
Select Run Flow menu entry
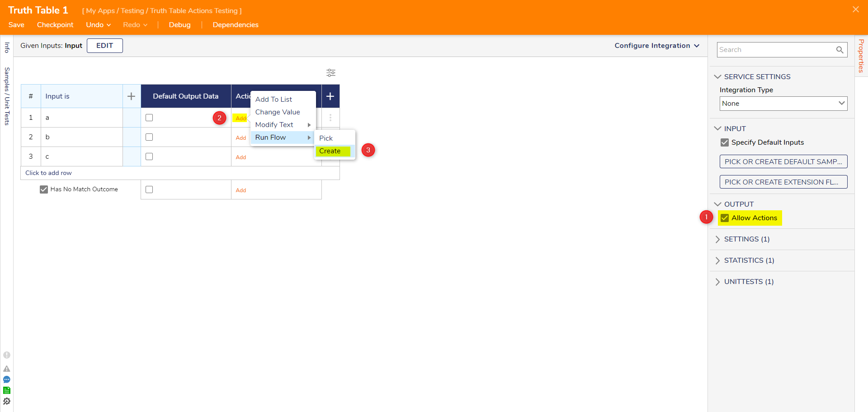(x=283, y=137)
